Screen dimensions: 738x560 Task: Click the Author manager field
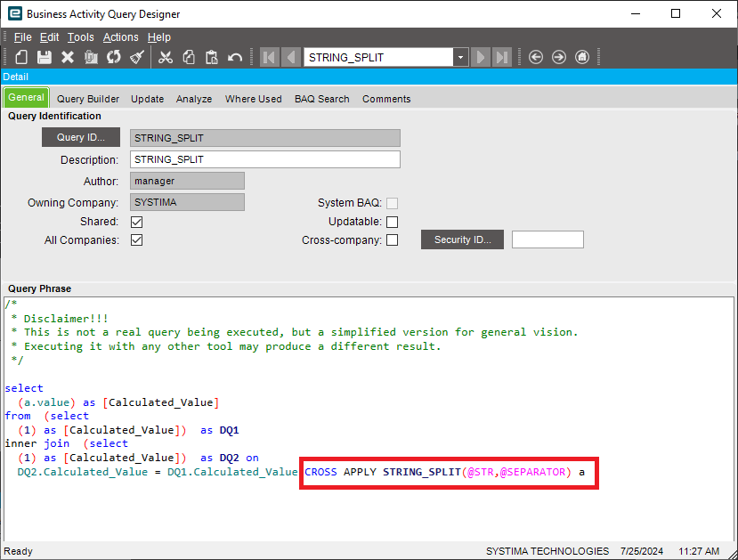pyautogui.click(x=187, y=181)
